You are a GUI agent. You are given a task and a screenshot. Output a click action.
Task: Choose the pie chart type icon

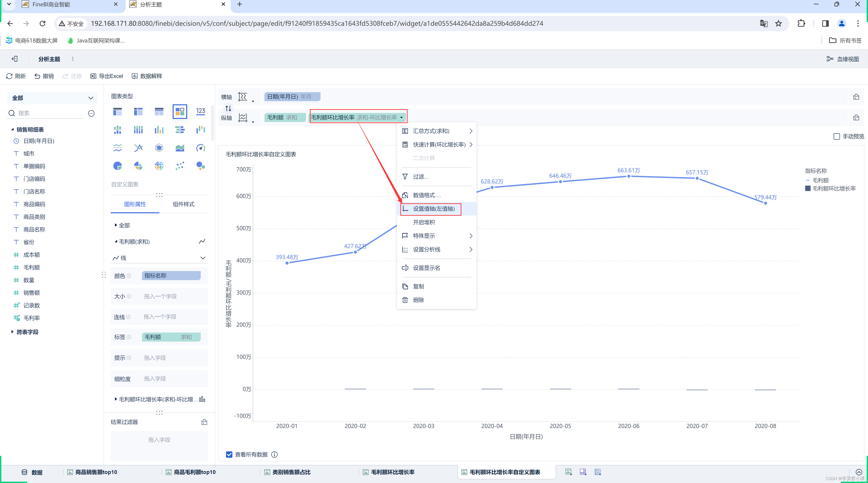(x=118, y=166)
